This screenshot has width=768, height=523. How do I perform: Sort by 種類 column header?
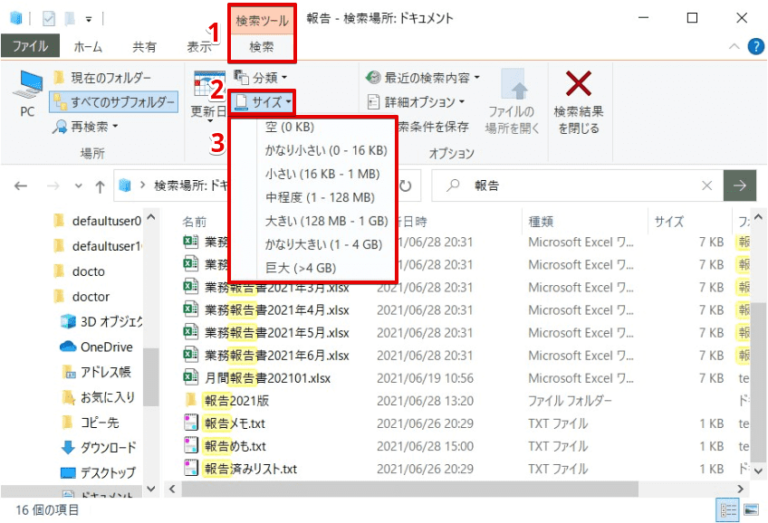click(x=541, y=222)
